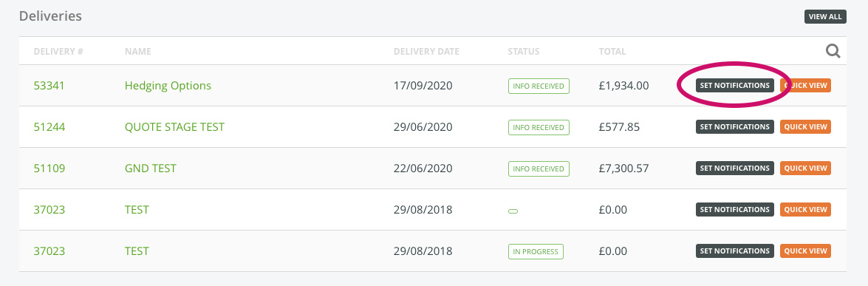The image size is (868, 286).
Task: Open delivery number 53341 link
Action: (49, 86)
